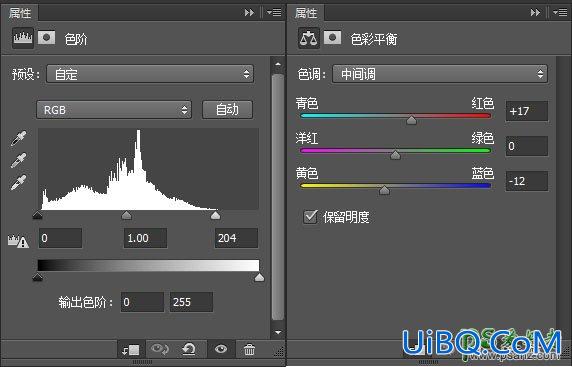Switch to 属性 tab in Levels panel
This screenshot has height=367, width=572.
(x=20, y=13)
